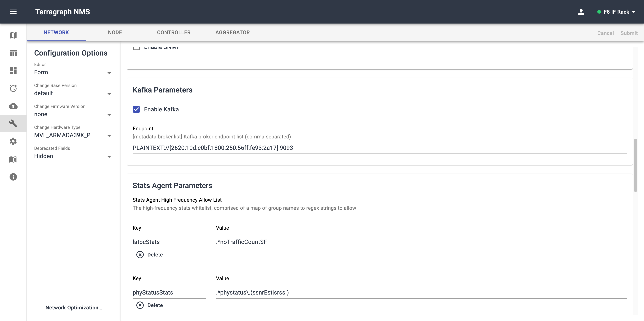Open the dashboards sidebar icon
The height and width of the screenshot is (321, 644).
(13, 70)
